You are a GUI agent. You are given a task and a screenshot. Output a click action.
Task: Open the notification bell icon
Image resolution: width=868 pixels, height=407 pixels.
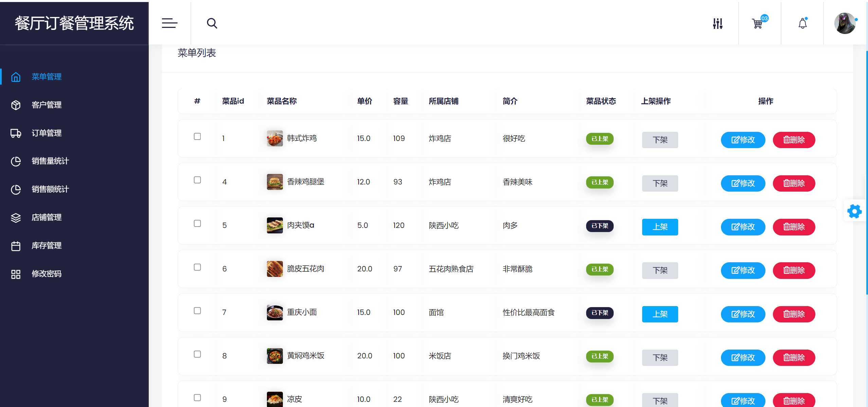[802, 23]
